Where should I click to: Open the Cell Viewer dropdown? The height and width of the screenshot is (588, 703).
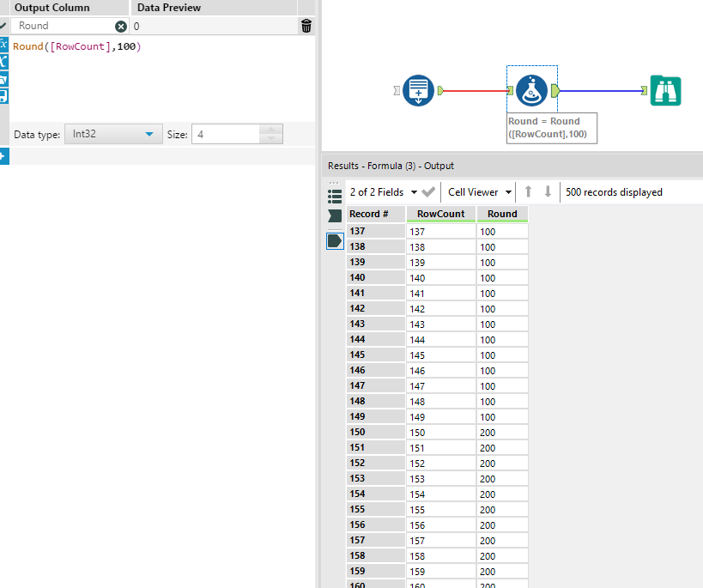point(478,191)
